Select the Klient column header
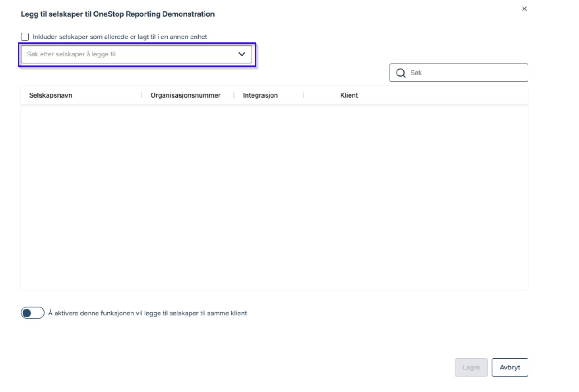The height and width of the screenshot is (392, 579). click(x=349, y=95)
